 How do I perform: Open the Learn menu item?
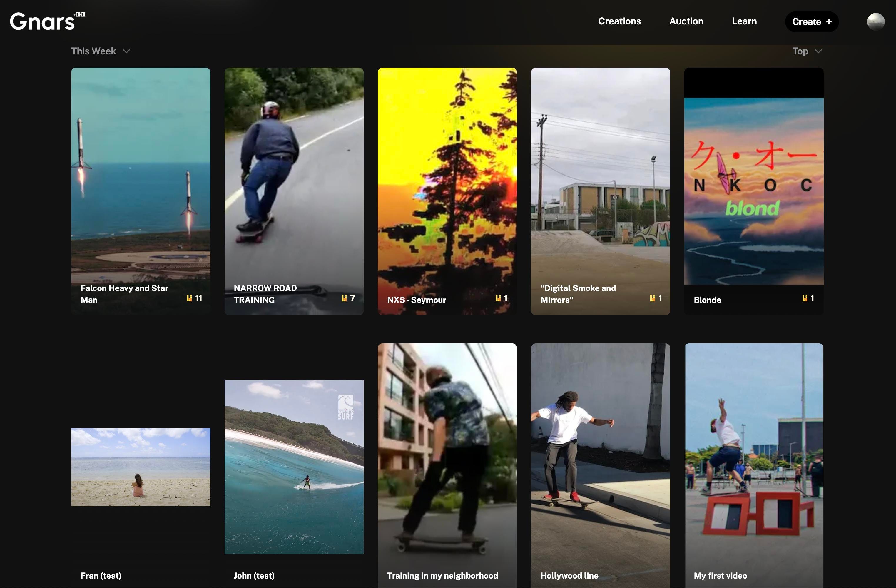(x=744, y=21)
